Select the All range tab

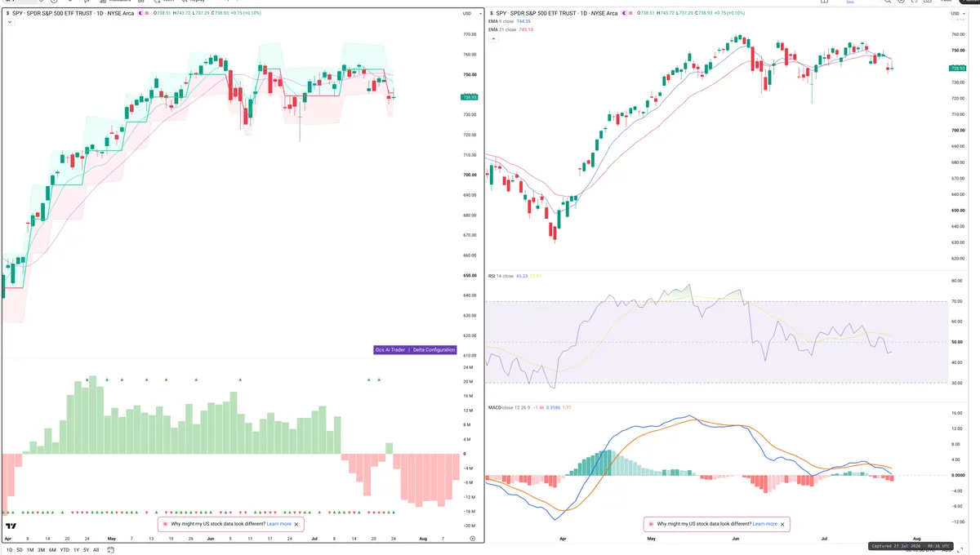[x=96, y=550]
